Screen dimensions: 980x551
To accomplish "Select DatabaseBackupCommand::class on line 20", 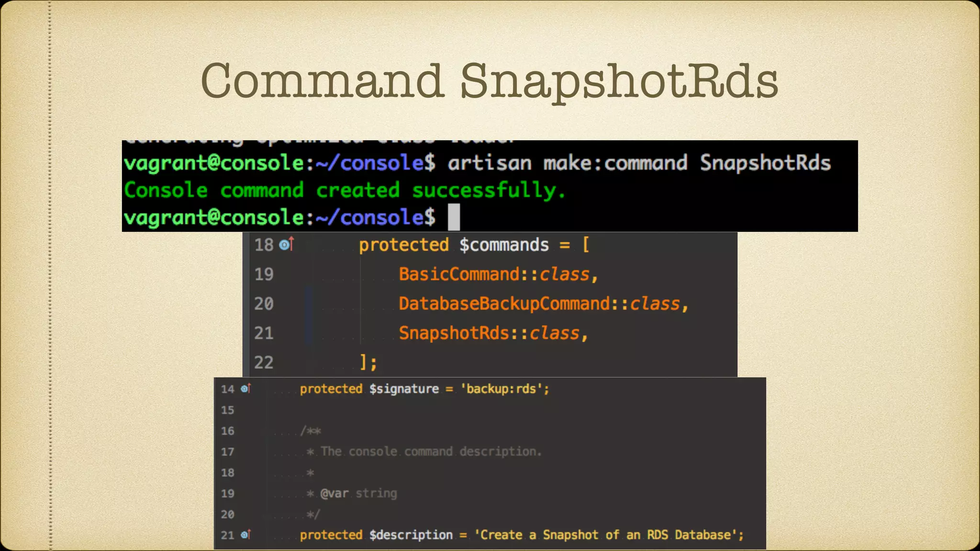I will [x=544, y=304].
